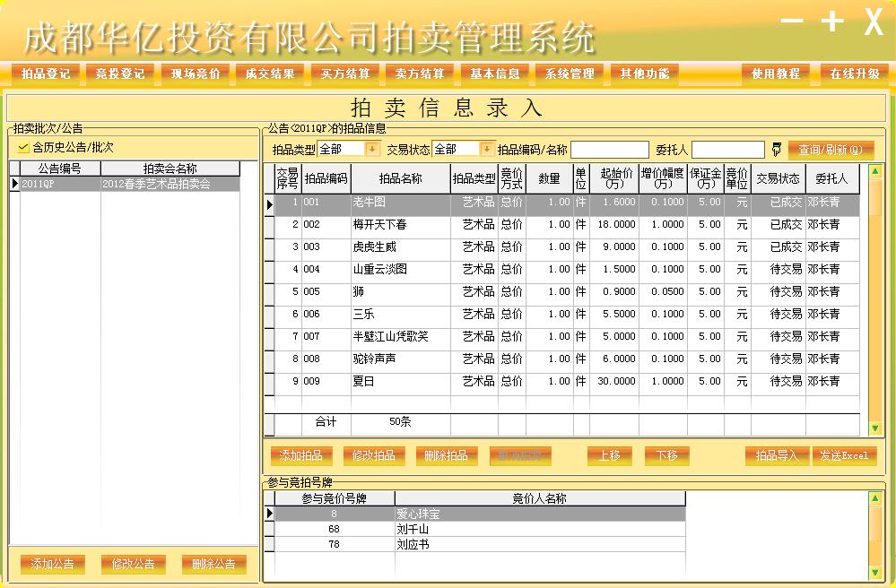Click 发送Excel button
Image resolution: width=896 pixels, height=588 pixels.
pyautogui.click(x=845, y=455)
